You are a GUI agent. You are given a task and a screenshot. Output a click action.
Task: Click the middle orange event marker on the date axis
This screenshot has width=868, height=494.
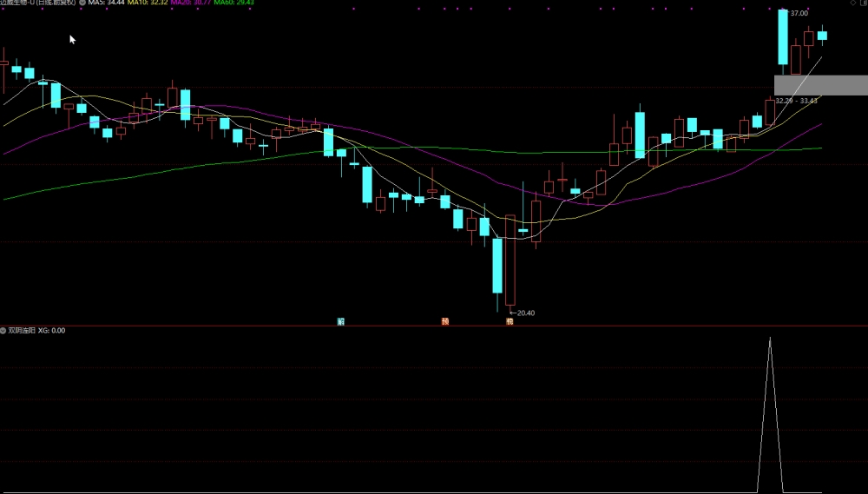point(445,322)
